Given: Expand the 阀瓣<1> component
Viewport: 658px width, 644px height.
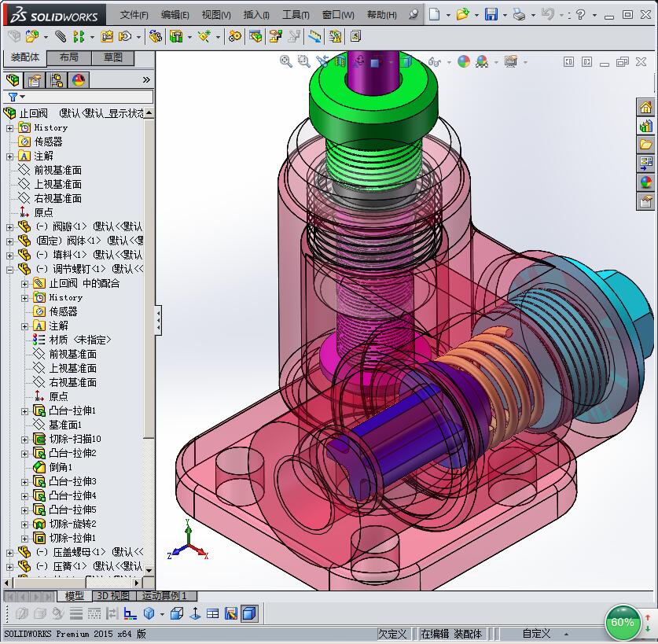Looking at the screenshot, I should pyautogui.click(x=9, y=227).
